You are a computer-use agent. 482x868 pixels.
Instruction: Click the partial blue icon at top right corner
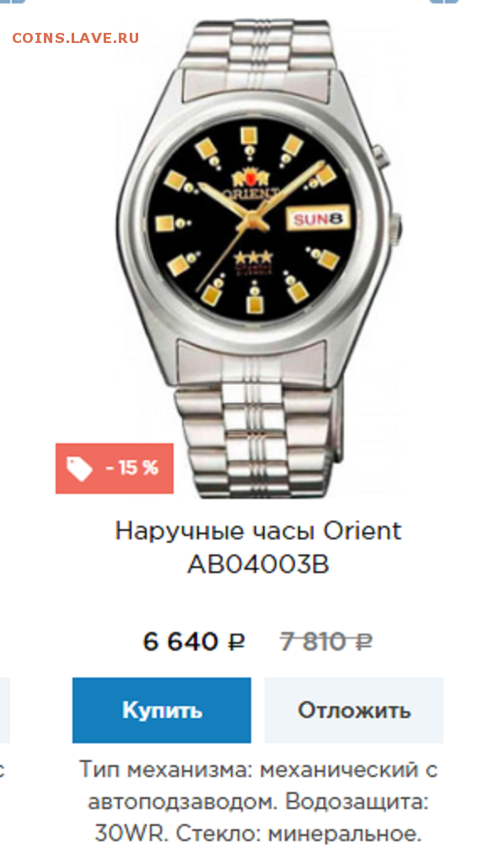pyautogui.click(x=444, y=2)
